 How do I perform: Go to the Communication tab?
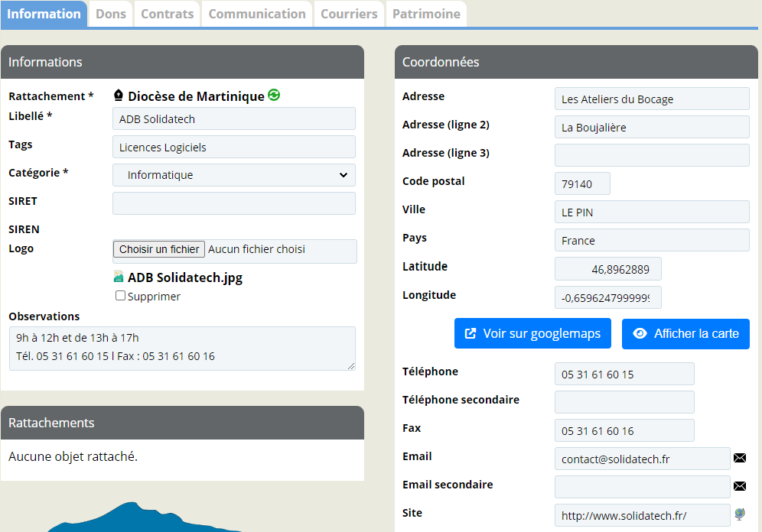257,14
